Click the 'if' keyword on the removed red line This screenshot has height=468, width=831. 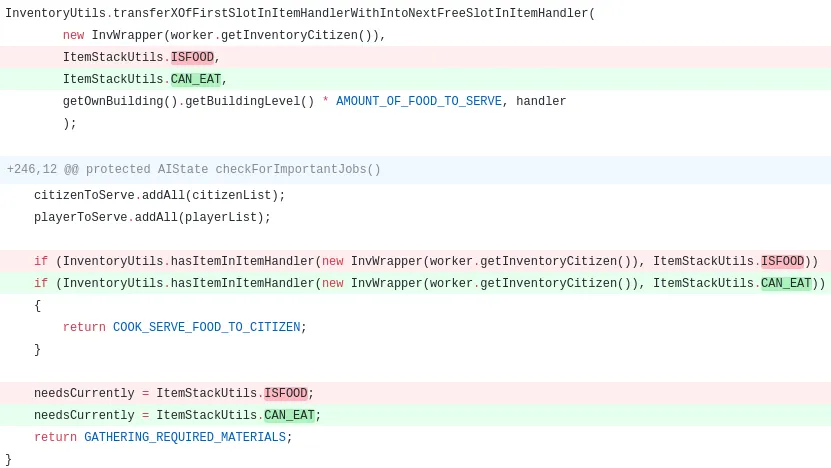(x=41, y=261)
